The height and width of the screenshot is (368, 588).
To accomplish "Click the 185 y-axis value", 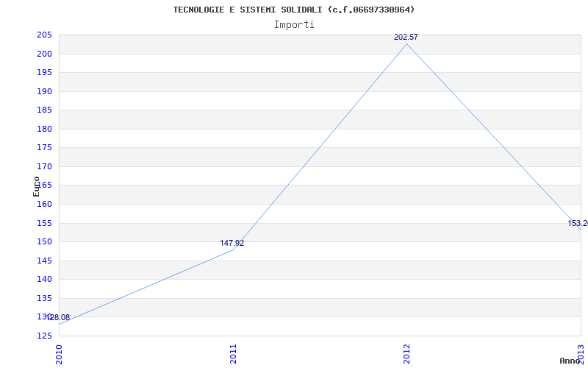I will click(x=44, y=110).
